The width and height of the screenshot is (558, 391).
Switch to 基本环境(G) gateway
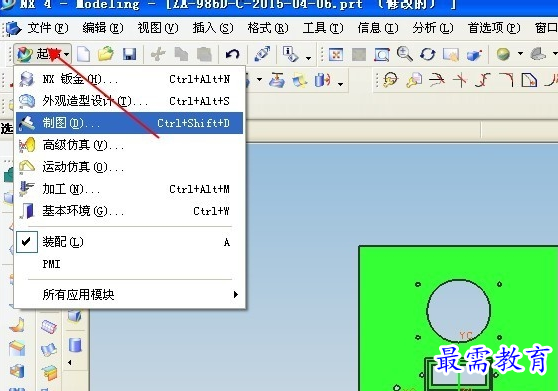click(x=130, y=211)
